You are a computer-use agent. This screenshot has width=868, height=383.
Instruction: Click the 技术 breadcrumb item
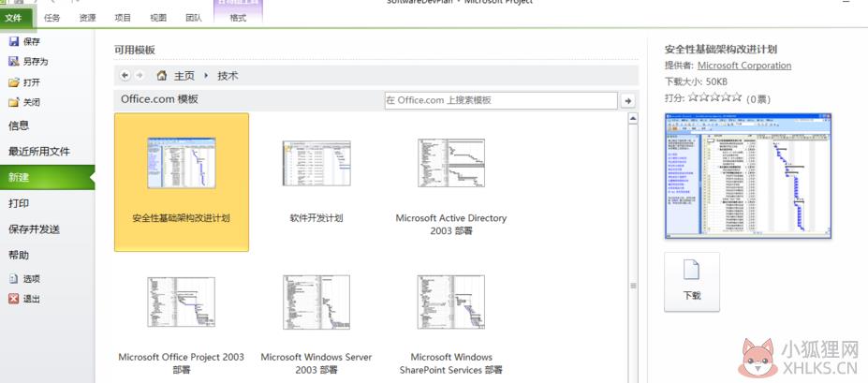click(x=228, y=76)
